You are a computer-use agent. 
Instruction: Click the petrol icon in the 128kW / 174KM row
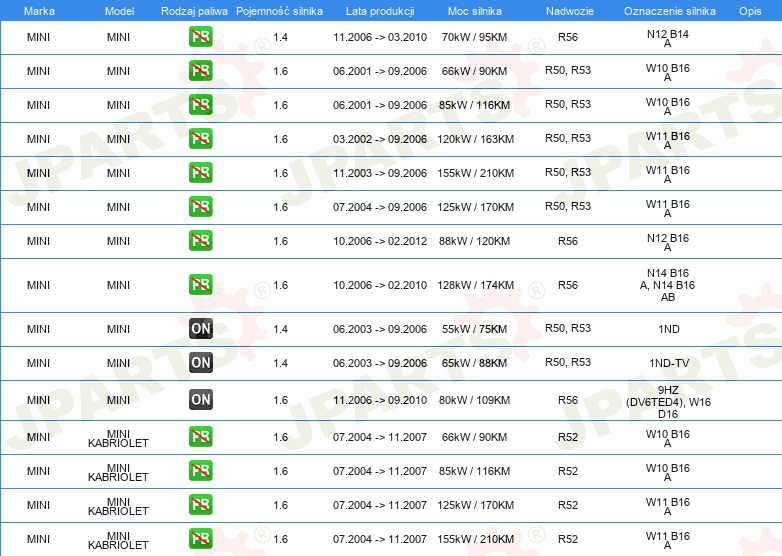[200, 284]
